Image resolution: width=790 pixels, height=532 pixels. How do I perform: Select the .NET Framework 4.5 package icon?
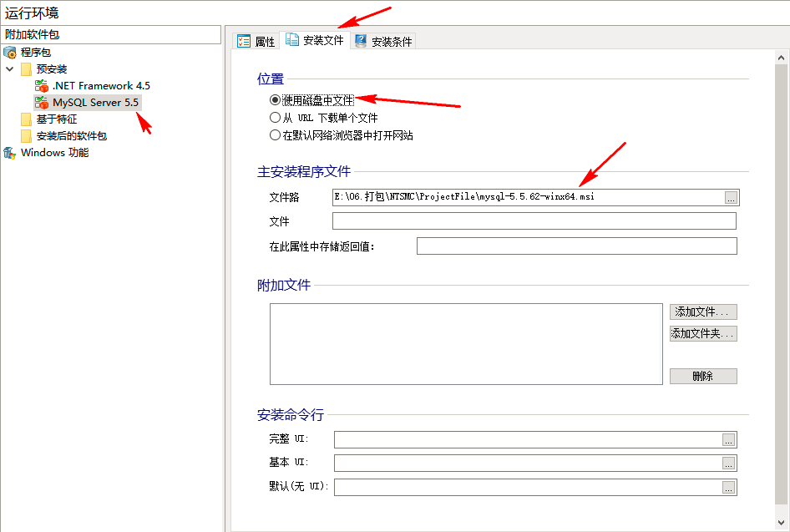(x=42, y=85)
